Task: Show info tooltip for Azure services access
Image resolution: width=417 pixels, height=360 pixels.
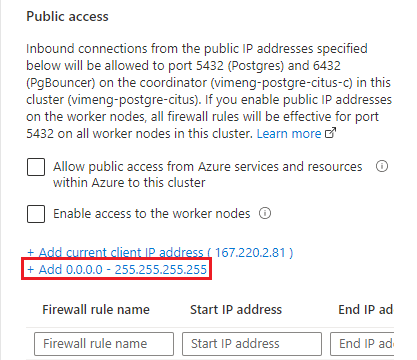Action: pyautogui.click(x=382, y=166)
